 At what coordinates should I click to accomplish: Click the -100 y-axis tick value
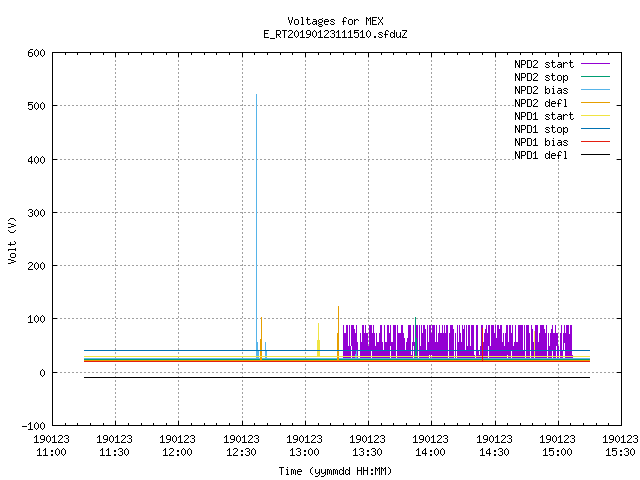coord(33,426)
